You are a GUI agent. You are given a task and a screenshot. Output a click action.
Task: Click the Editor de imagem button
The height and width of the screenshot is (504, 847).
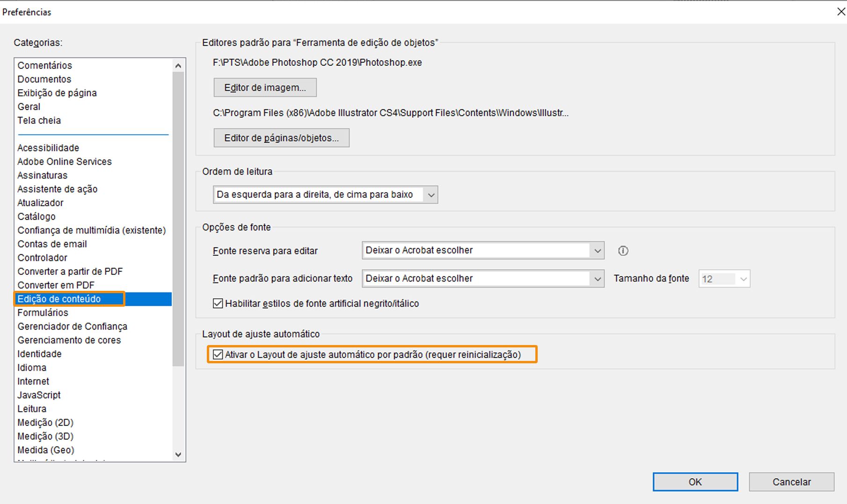(x=264, y=87)
